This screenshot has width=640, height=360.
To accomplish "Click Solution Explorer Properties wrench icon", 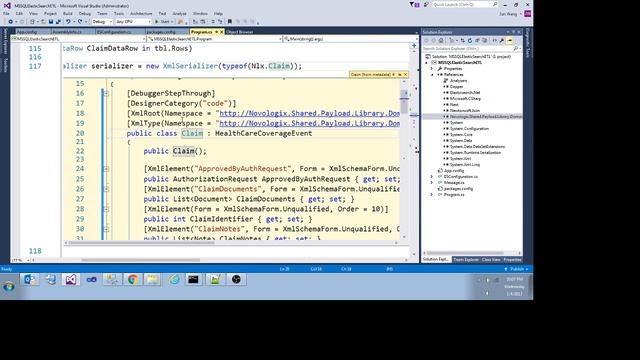I will (x=502, y=40).
